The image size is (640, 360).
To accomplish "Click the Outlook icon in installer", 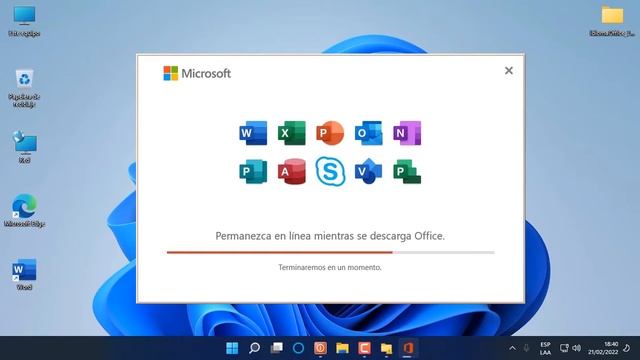I will point(369,133).
